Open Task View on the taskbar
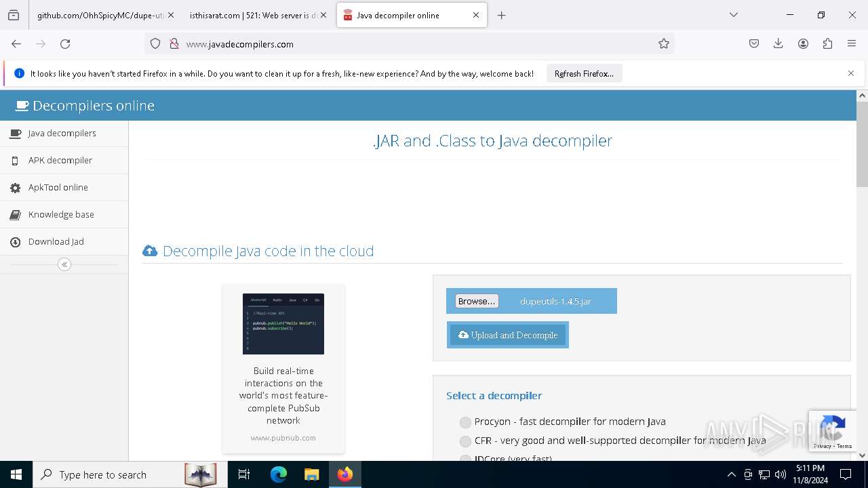 244,474
